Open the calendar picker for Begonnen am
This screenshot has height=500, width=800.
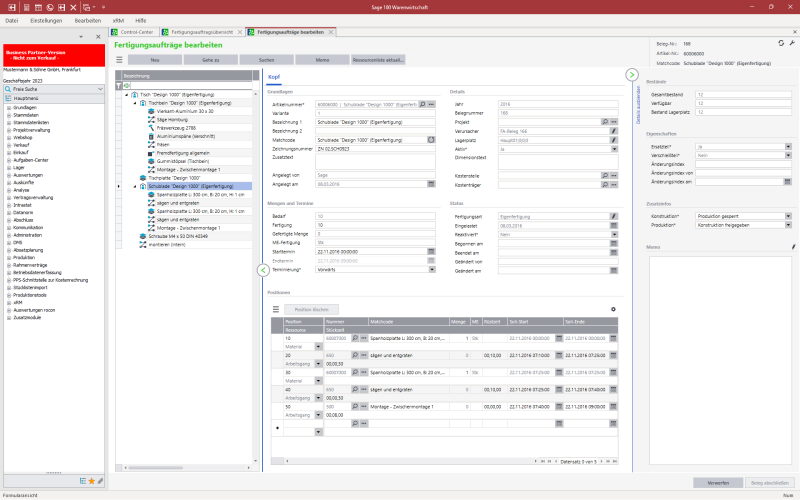click(614, 243)
